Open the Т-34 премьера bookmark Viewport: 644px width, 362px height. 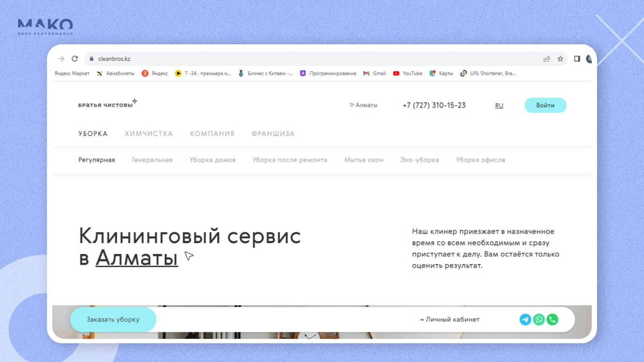203,74
